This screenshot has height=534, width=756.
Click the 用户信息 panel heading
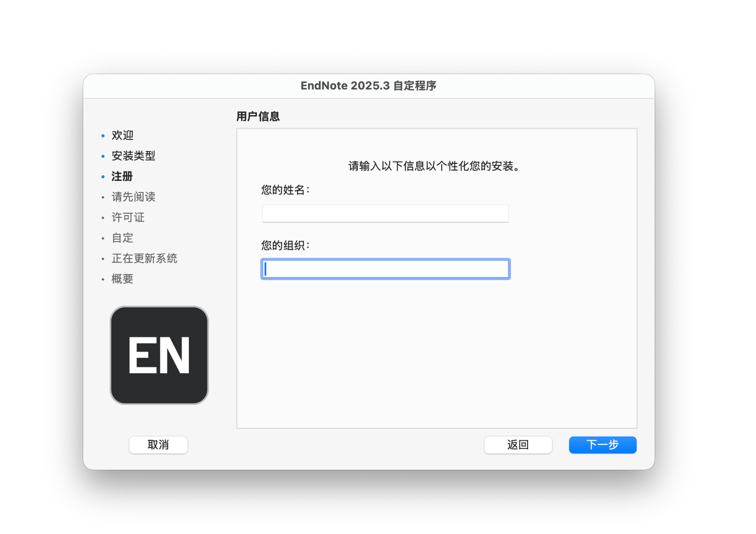[258, 116]
